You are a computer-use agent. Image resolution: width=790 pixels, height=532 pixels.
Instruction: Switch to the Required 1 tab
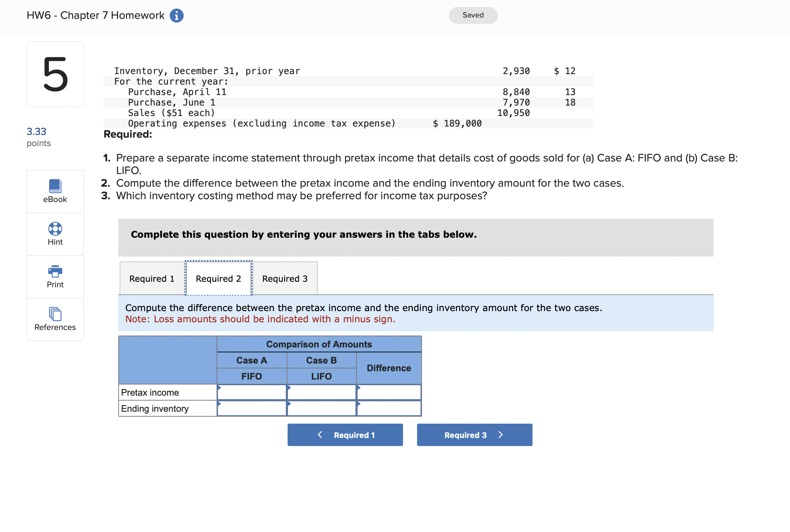152,279
